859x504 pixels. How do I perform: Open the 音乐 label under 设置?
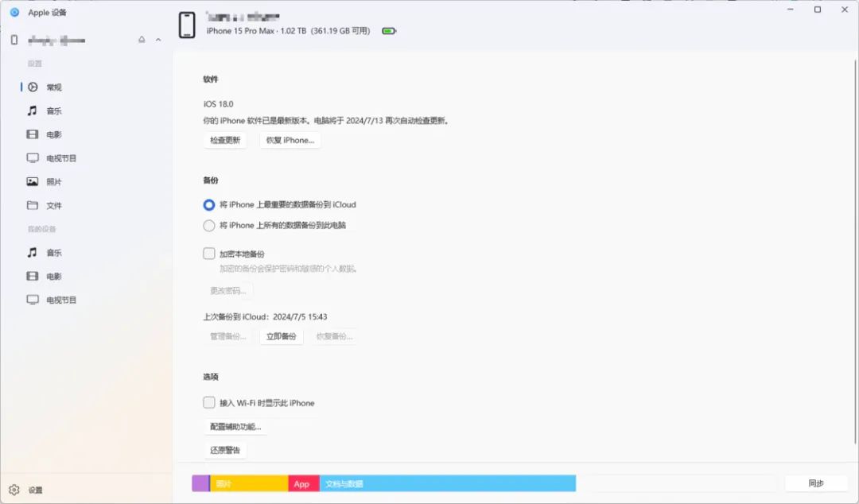54,111
